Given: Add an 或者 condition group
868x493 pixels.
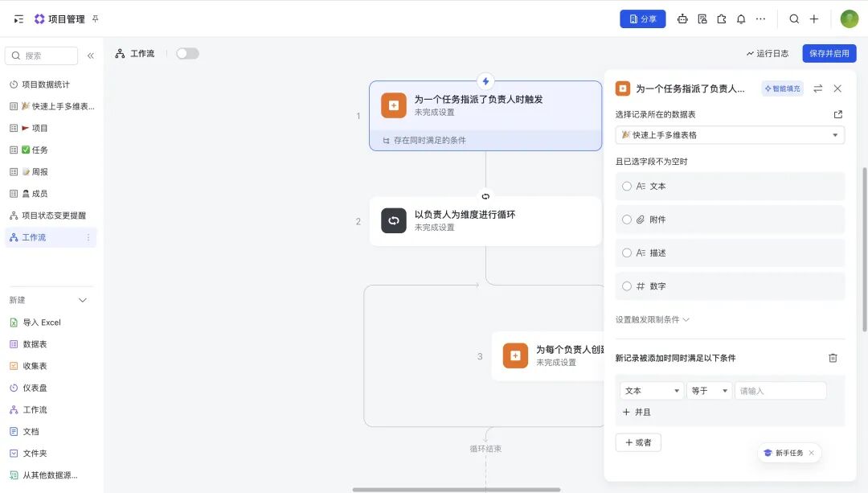Looking at the screenshot, I should click(x=638, y=442).
